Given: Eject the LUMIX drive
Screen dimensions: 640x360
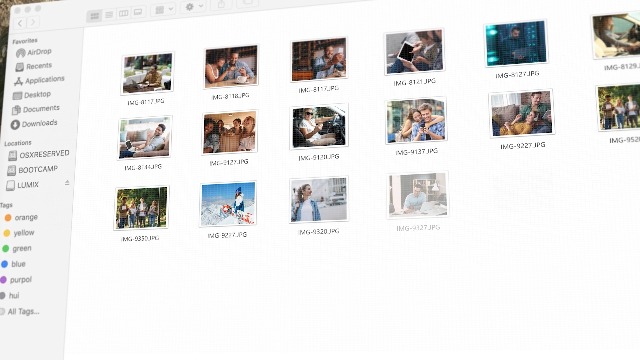Looking at the screenshot, I should click(67, 183).
